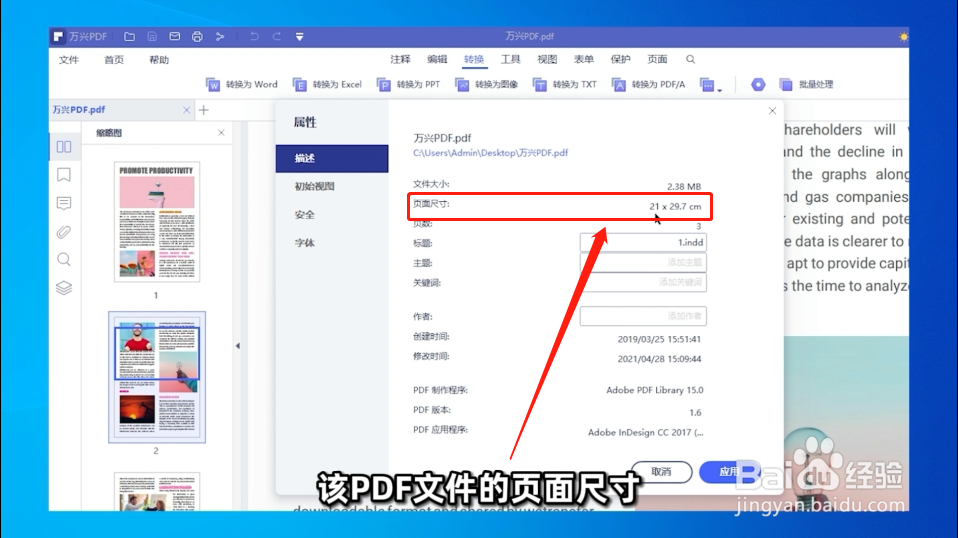Click the 21 x 29.7 cm page size value
The image size is (958, 538).
pyautogui.click(x=675, y=206)
